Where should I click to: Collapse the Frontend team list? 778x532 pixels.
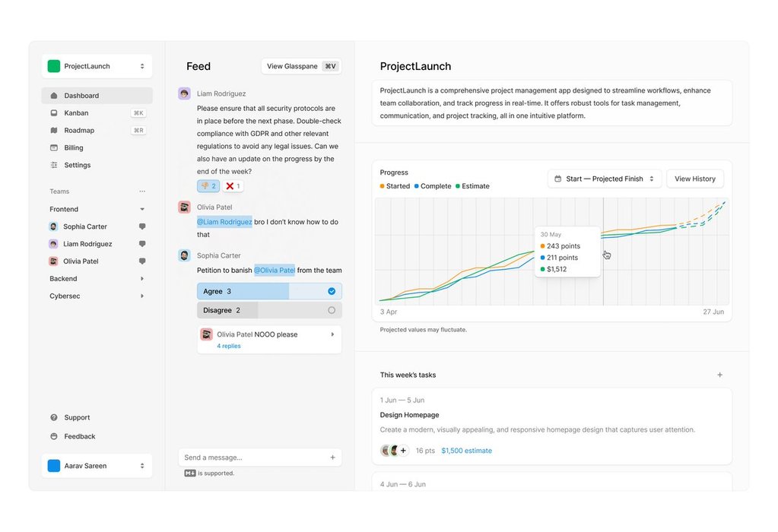(142, 209)
